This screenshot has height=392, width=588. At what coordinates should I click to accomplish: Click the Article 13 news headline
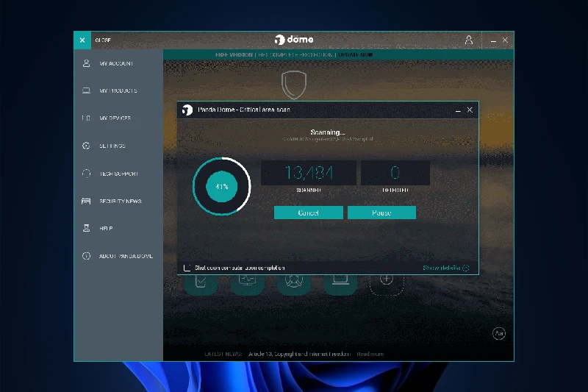pos(299,354)
